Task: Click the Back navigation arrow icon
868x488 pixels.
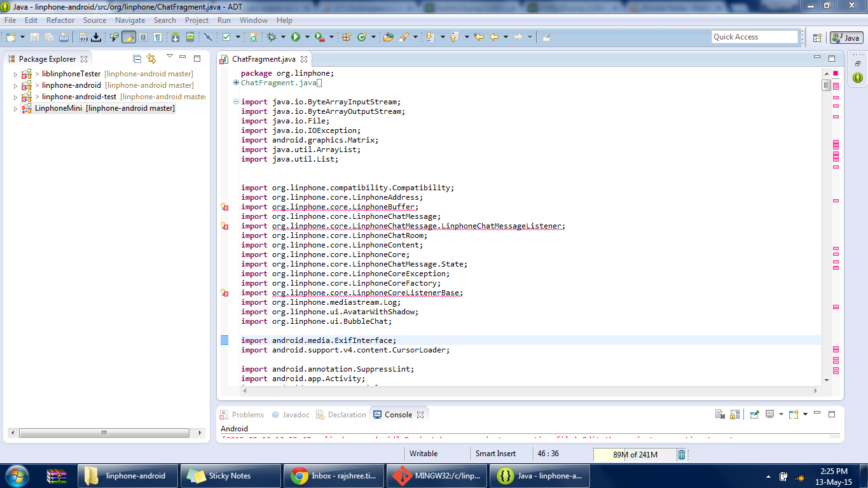Action: coord(494,37)
